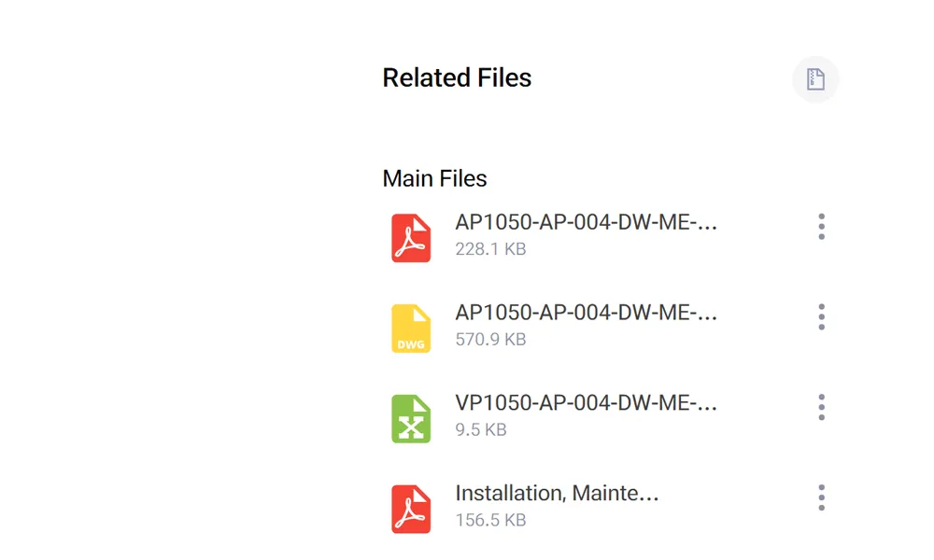Open the AP1050-AP-004-DW-ME DWG file name

(x=586, y=314)
